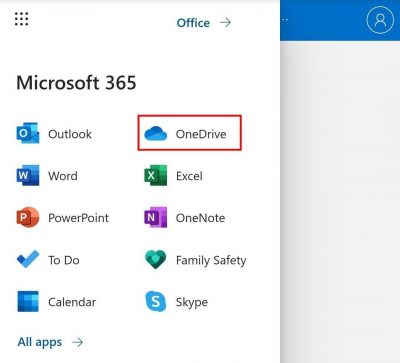
Task: Click the Outlook app icon
Action: click(28, 133)
